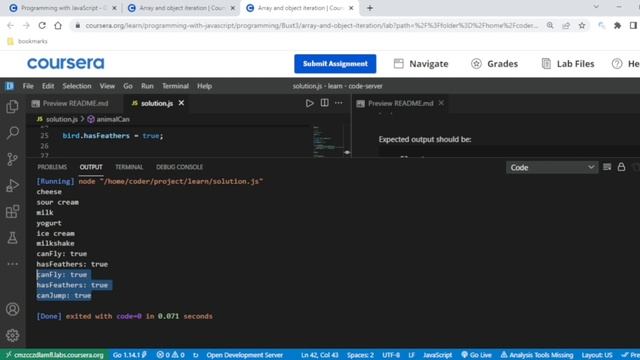Change JavaScript language mode
This screenshot has height=360, width=640.
click(438, 355)
